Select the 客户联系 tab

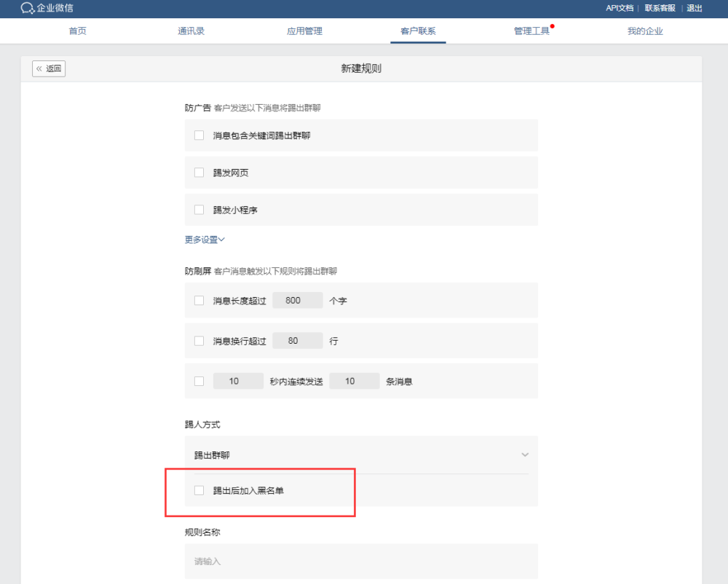418,31
